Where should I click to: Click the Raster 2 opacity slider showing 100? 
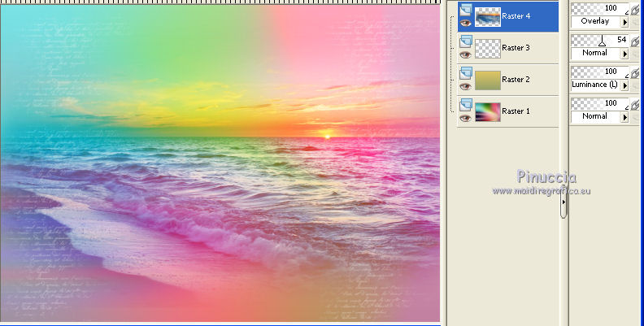pyautogui.click(x=599, y=72)
